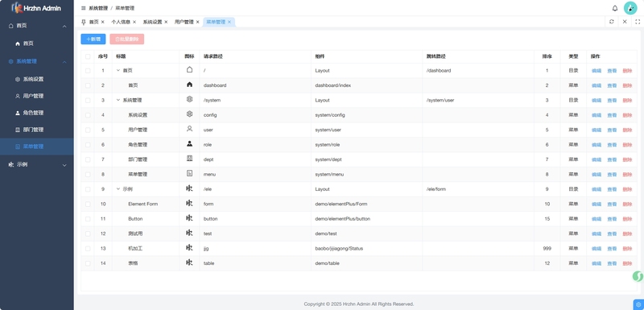
Task: Click cell text demo/elementPlus/Form
Action: (341, 204)
